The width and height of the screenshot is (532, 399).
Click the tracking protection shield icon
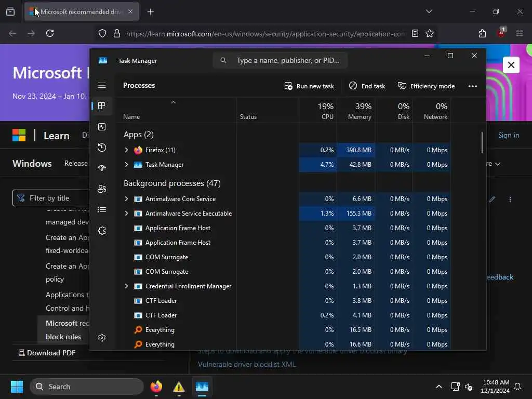[102, 33]
